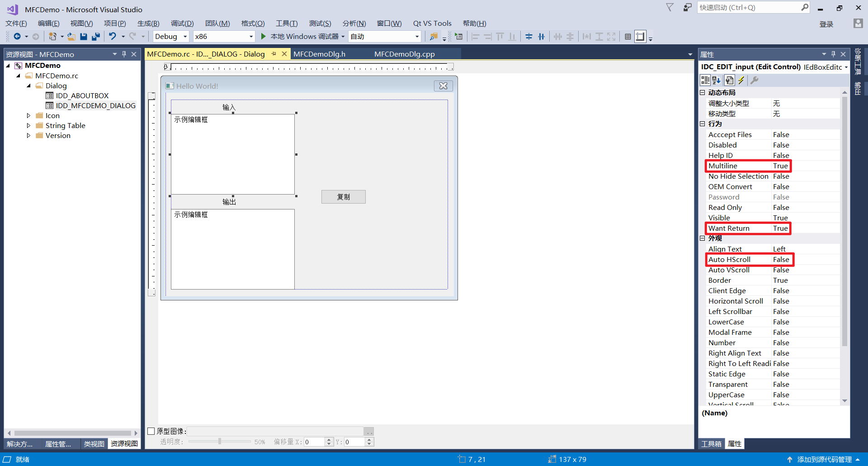Select the Center Vertical alignment icon

tap(528, 36)
